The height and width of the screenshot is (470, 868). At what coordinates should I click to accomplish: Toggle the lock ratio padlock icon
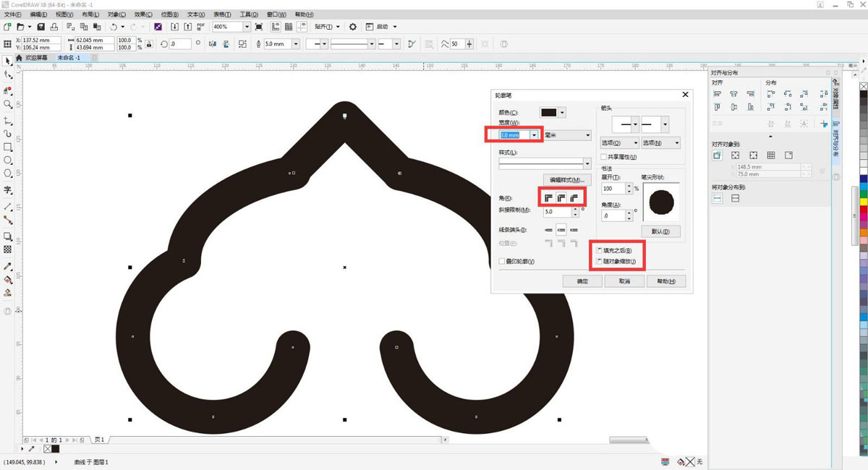point(149,44)
